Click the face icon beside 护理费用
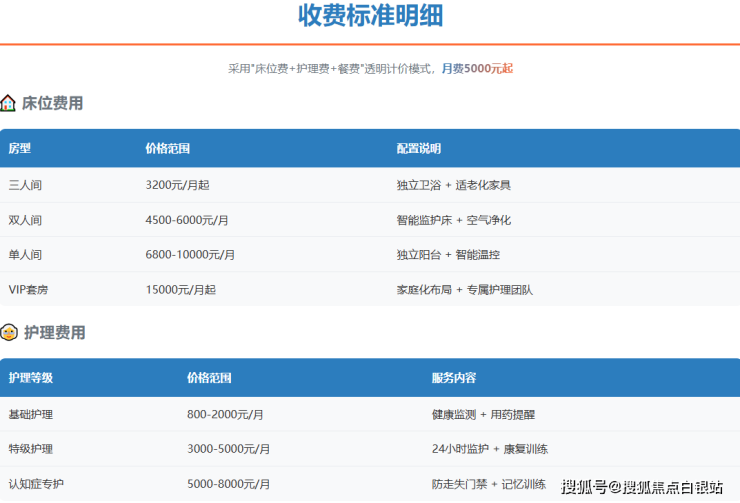 tap(9, 332)
